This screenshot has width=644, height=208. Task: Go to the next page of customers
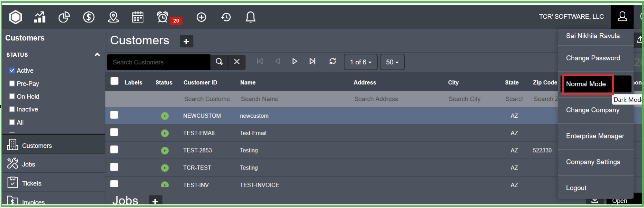(295, 61)
